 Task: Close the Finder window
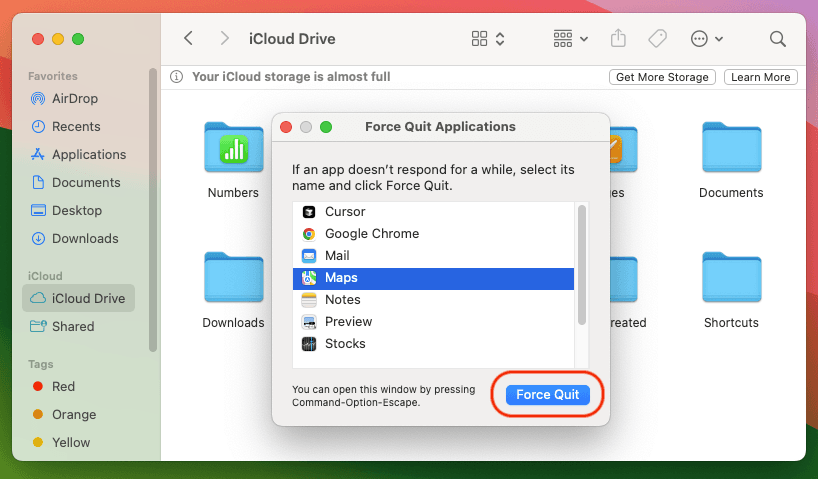point(38,39)
